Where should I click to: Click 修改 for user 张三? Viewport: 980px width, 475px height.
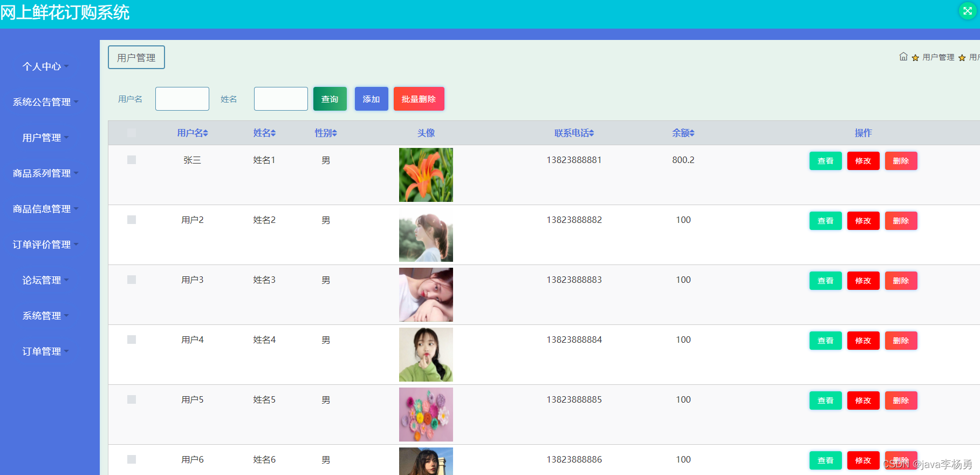864,161
